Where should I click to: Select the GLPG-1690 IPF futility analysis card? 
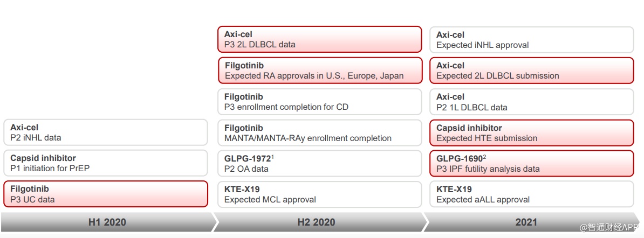click(531, 163)
